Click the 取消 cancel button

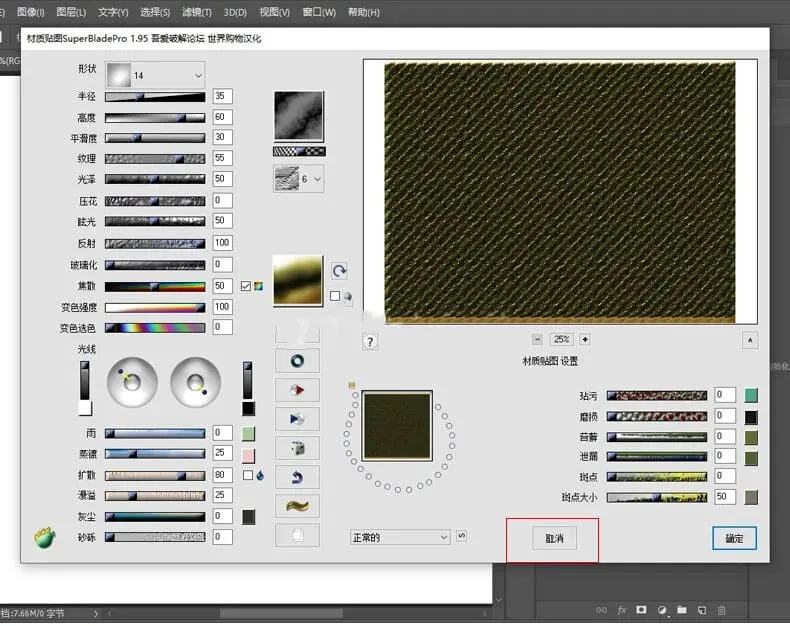coord(554,538)
